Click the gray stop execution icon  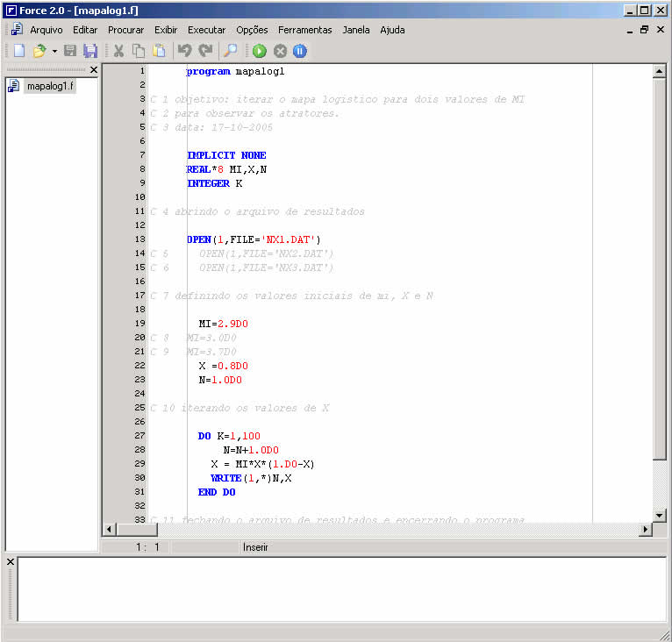click(x=280, y=51)
